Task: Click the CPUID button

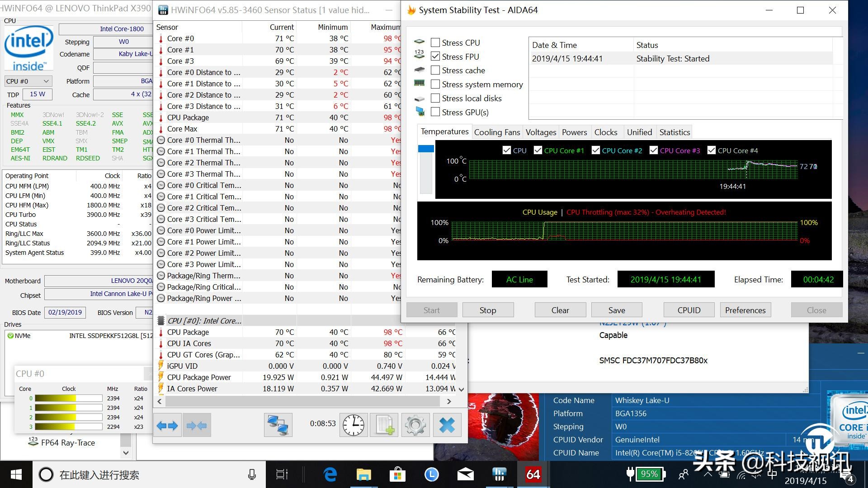Action: [x=689, y=310]
